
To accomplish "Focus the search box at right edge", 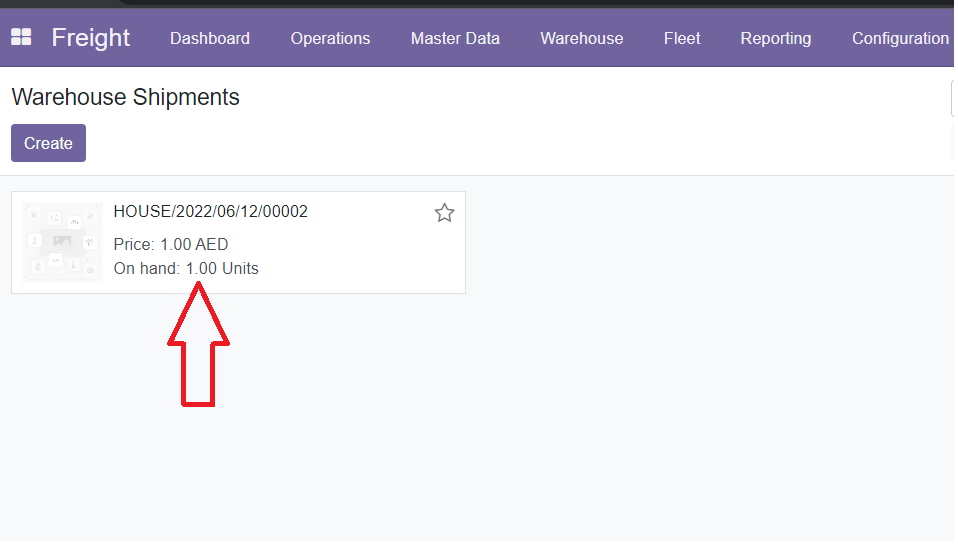I will tap(953, 99).
